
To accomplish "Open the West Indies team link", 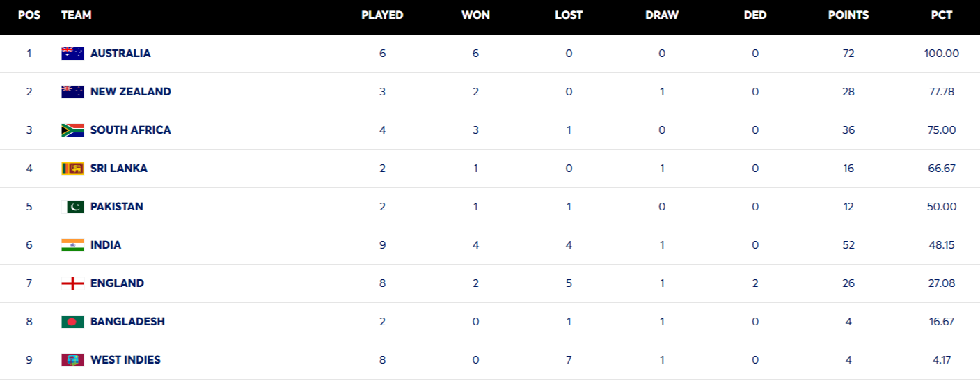I will [x=125, y=360].
